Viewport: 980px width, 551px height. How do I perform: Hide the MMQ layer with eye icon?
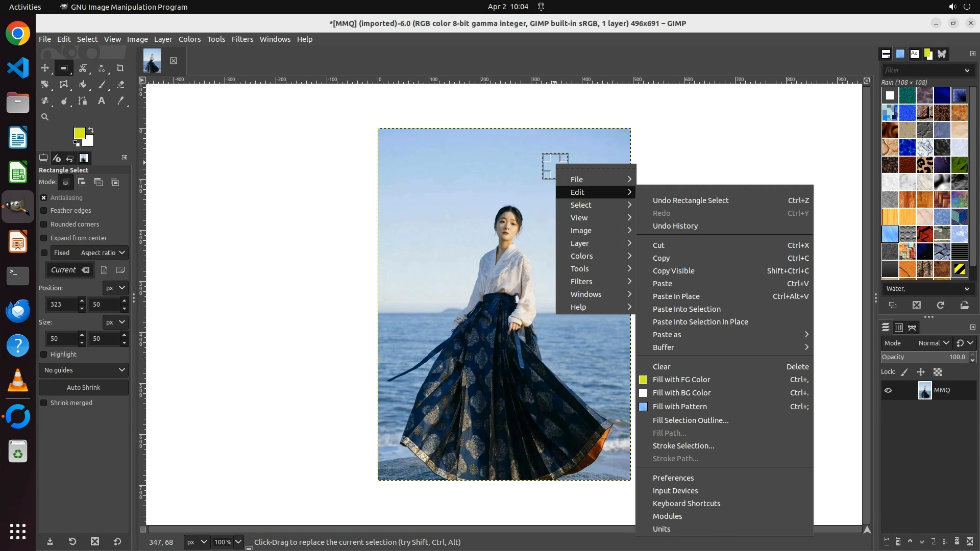pyautogui.click(x=888, y=390)
